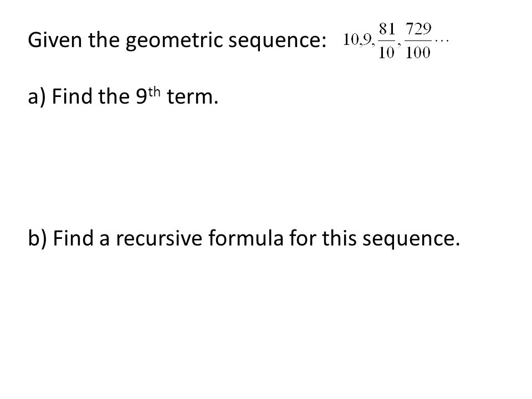Click the word "Find" in part a
Image resolution: width=532 pixels, height=399 pixels.
[72, 96]
